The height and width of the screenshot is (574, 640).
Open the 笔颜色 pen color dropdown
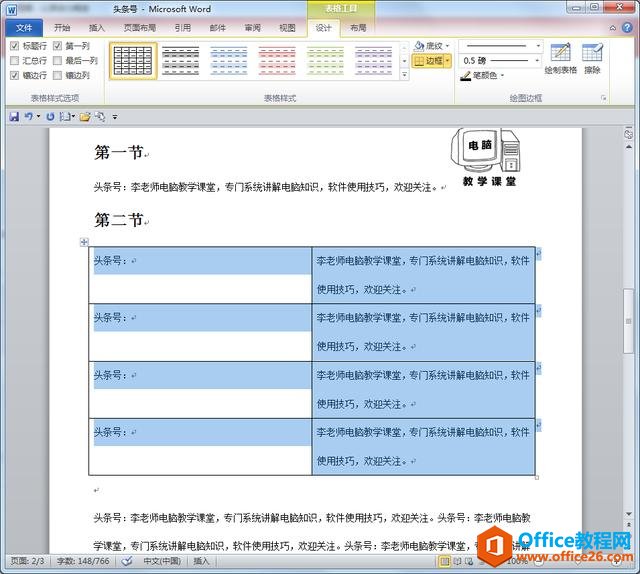point(502,76)
